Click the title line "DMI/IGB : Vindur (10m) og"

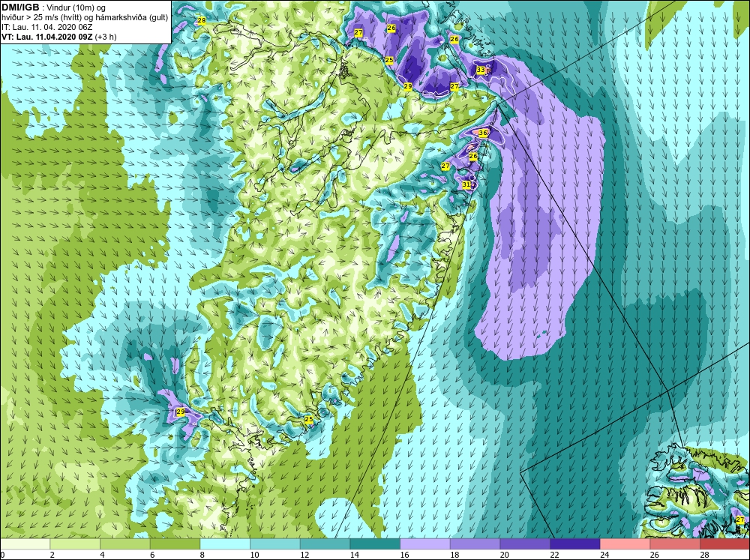[x=53, y=7]
